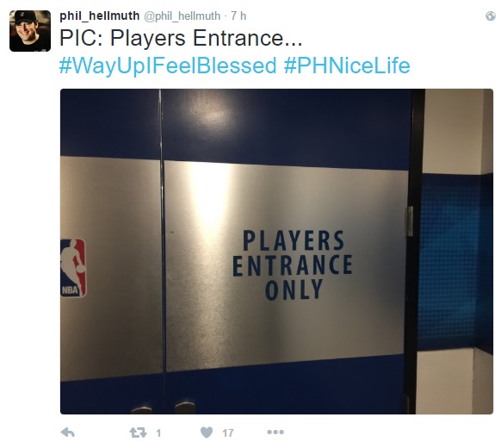Like the tweet with heart icon

point(207,432)
